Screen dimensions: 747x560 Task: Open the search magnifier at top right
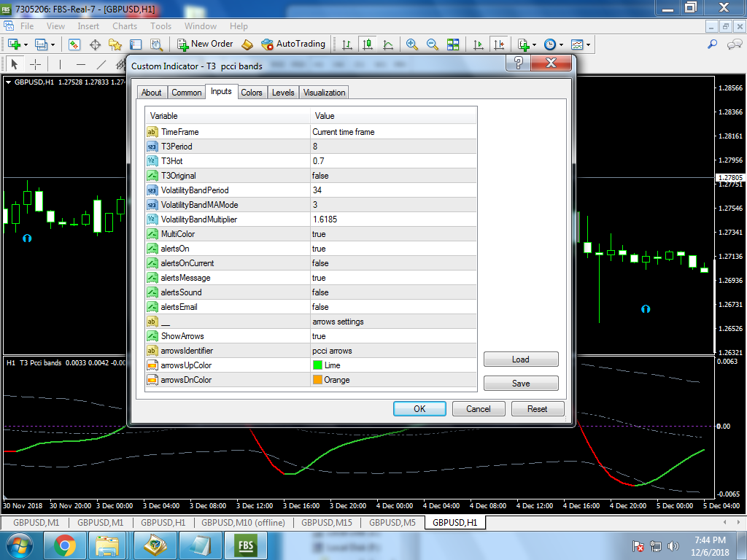coord(713,44)
